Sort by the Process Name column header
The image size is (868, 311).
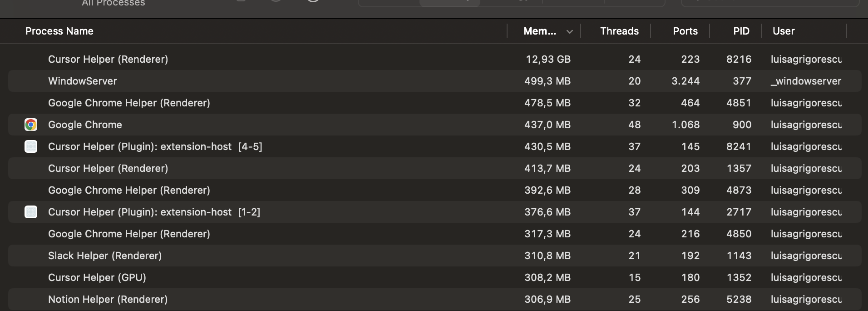click(x=59, y=31)
